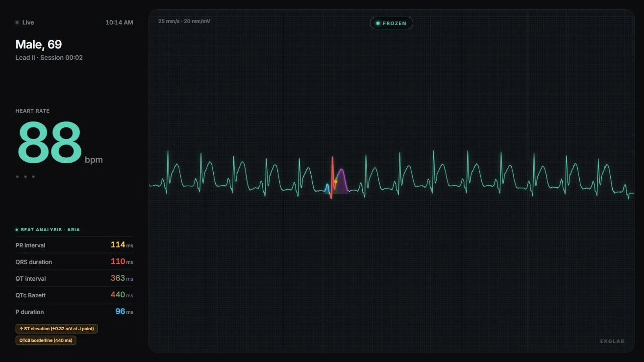Click the HEART RATE label
Screen dimensions: 644x362
pyautogui.click(x=32, y=111)
